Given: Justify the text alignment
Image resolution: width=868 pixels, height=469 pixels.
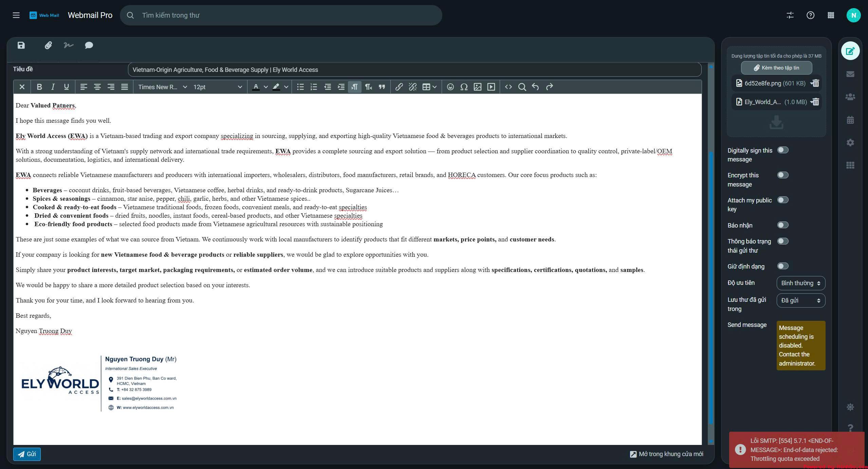Looking at the screenshot, I should coord(125,87).
